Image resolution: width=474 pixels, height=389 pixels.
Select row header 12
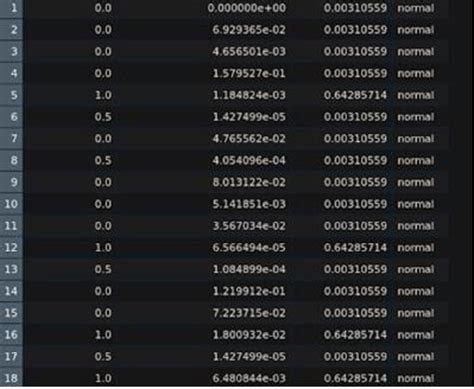(x=11, y=248)
